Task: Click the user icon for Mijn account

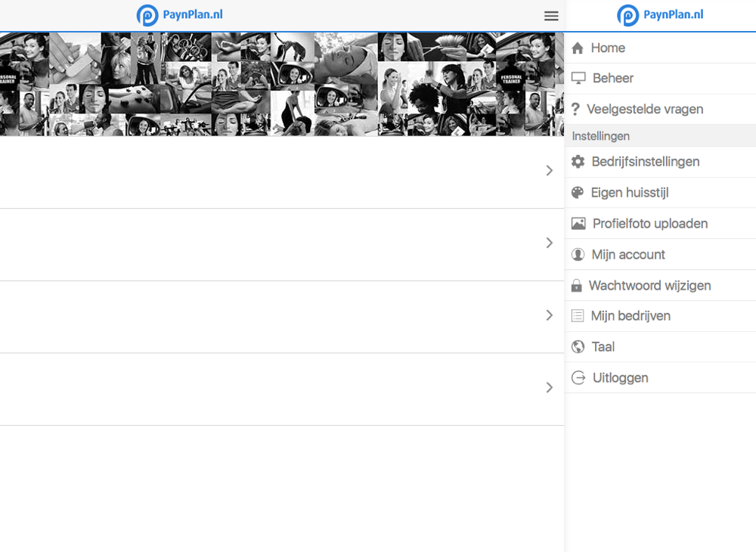Action: [x=578, y=255]
